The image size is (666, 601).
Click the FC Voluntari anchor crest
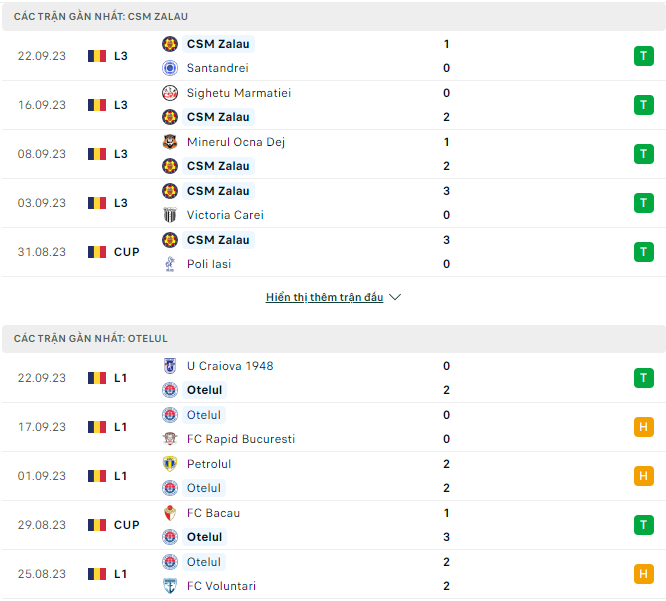pos(170,586)
